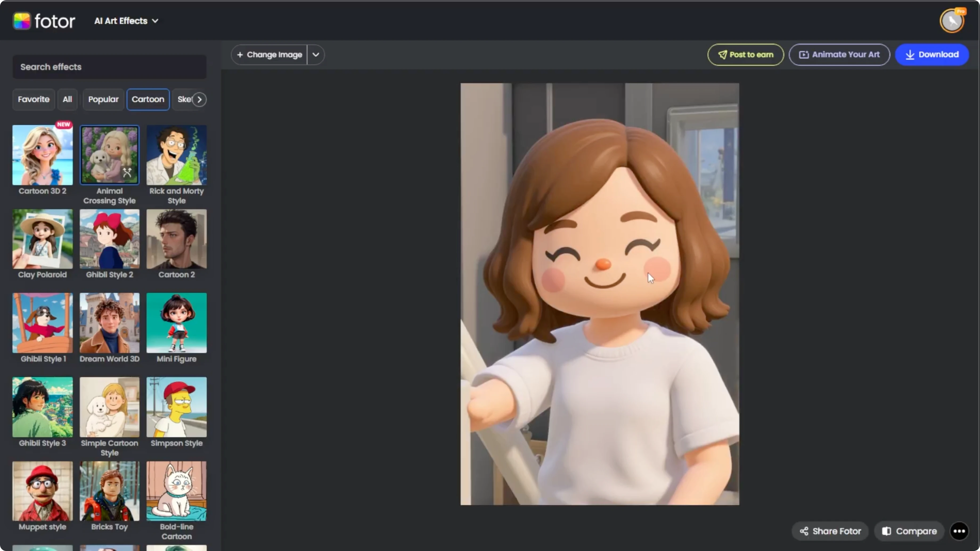
Task: Select the All tab
Action: tap(67, 100)
